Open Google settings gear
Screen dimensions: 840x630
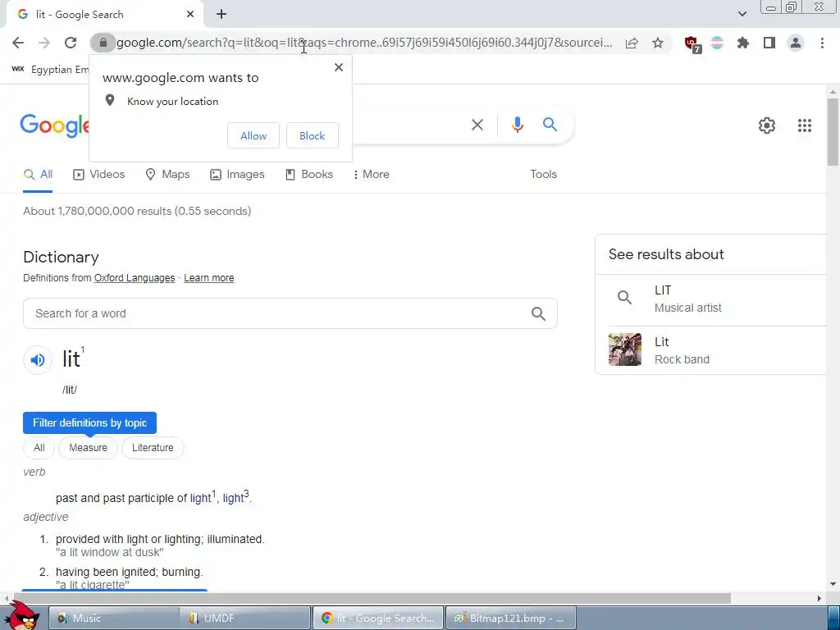767,126
